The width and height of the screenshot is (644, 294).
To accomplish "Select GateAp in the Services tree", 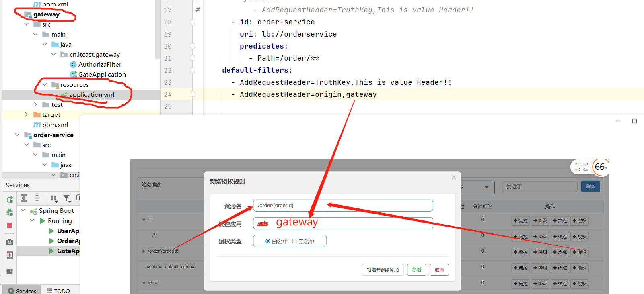I will tap(68, 251).
